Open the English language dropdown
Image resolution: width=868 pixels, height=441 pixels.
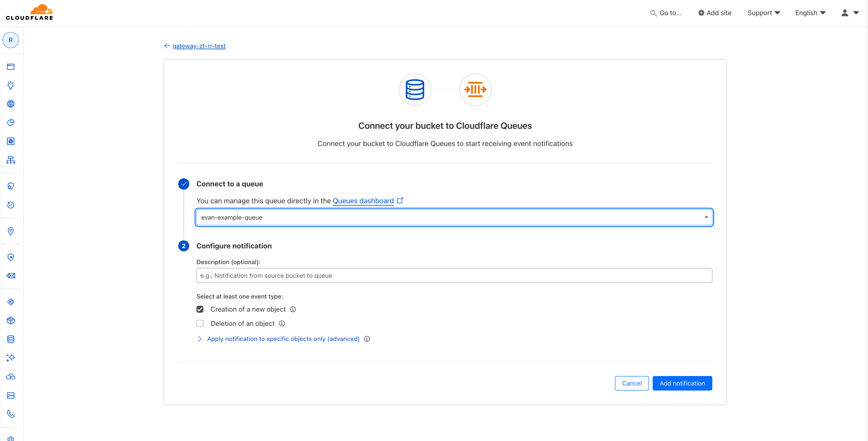coord(810,13)
